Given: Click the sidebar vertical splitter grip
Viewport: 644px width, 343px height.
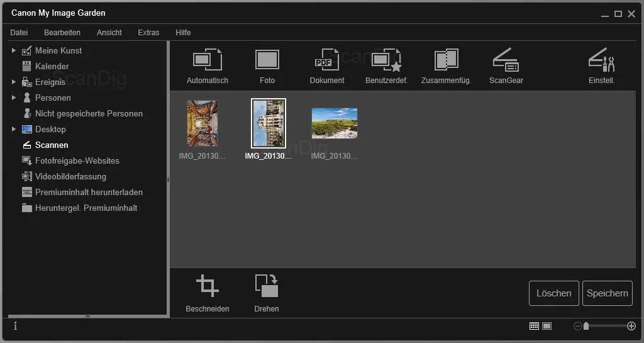Looking at the screenshot, I should (168, 179).
